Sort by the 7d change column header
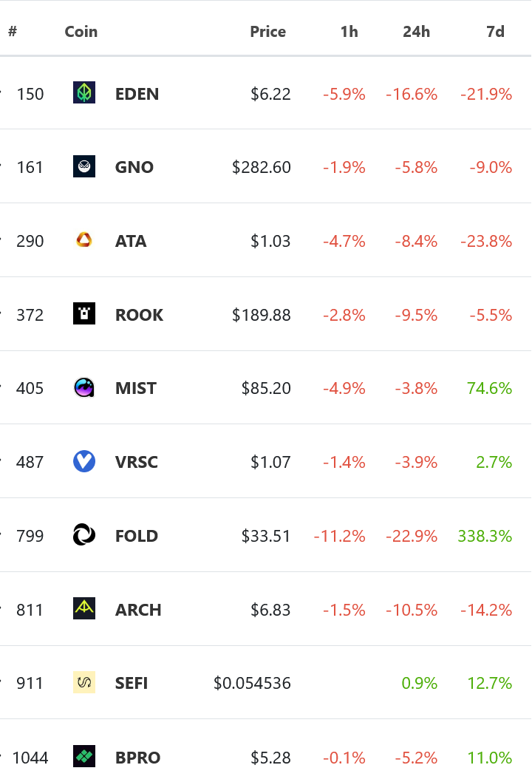This screenshot has height=782, width=532. 495,32
